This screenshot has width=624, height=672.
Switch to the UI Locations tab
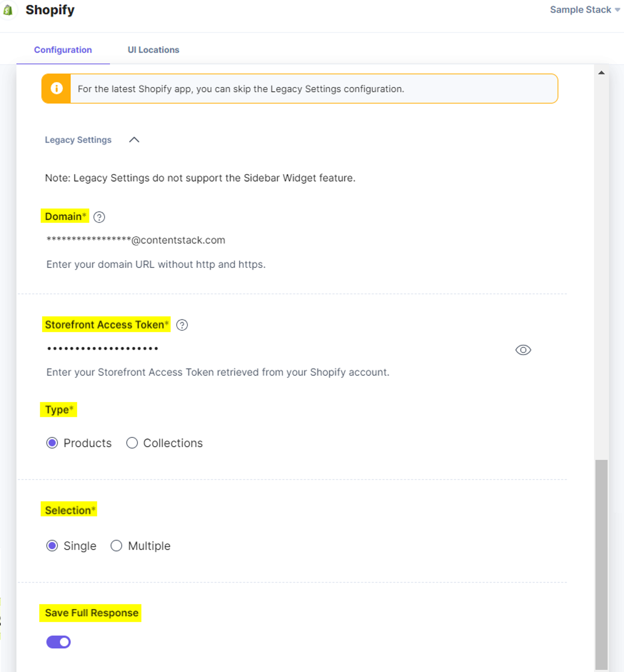click(153, 50)
